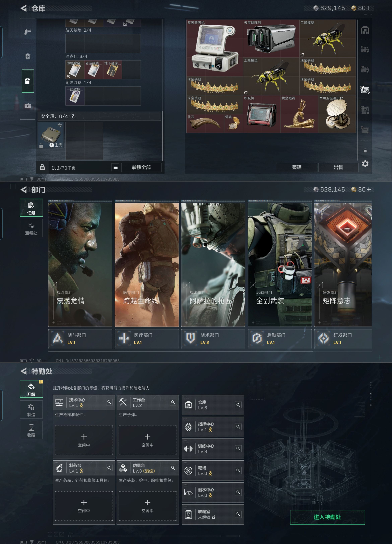Click the swap arrows icon on safe box
Image resolution: width=392 pixels, height=544 pixels.
point(60,125)
